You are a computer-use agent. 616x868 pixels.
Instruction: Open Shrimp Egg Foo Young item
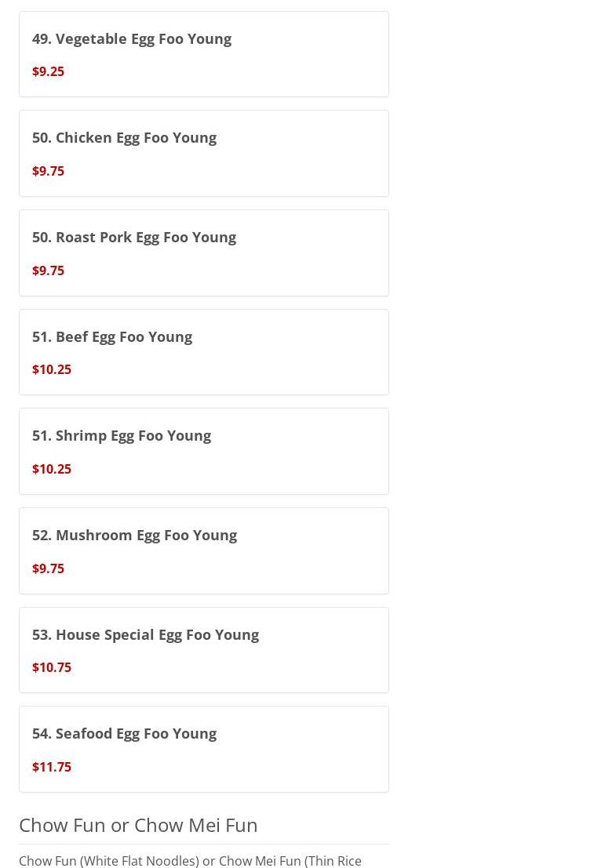(121, 435)
